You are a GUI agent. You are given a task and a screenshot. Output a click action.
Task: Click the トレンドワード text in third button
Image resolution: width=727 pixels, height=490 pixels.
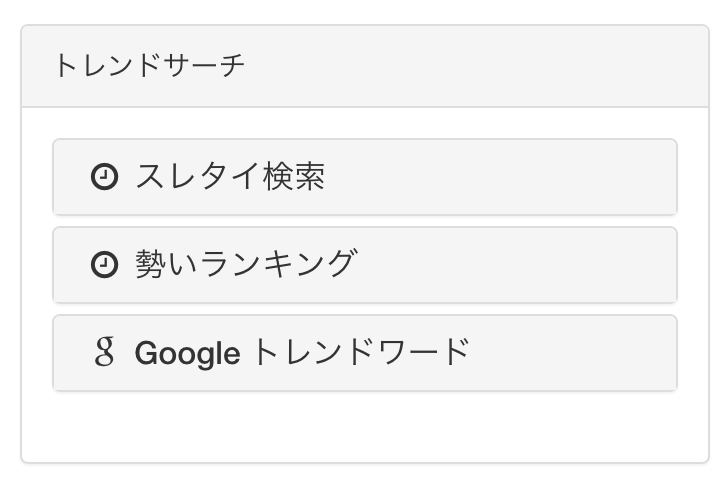pyautogui.click(x=360, y=352)
